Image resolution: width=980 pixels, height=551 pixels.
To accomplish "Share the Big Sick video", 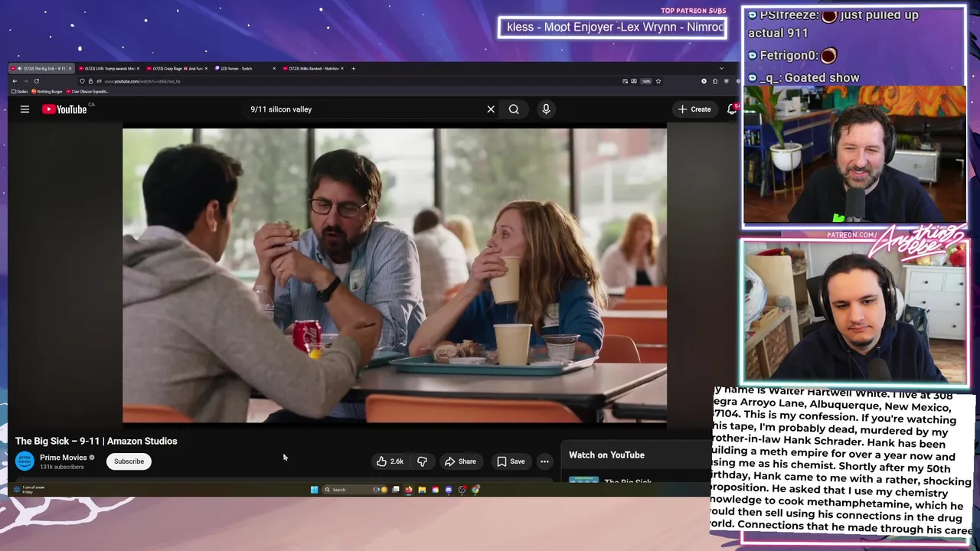I will pos(461,461).
